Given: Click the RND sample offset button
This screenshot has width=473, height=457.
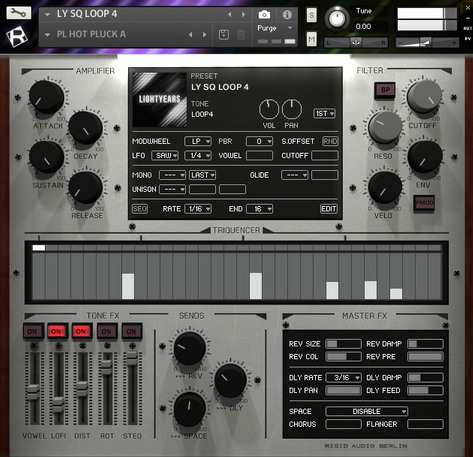Looking at the screenshot, I should 330,141.
